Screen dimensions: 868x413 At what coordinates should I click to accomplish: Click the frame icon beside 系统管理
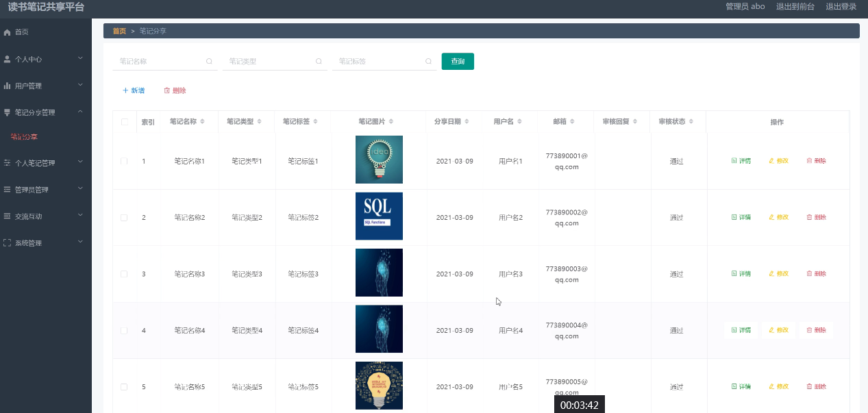point(8,242)
